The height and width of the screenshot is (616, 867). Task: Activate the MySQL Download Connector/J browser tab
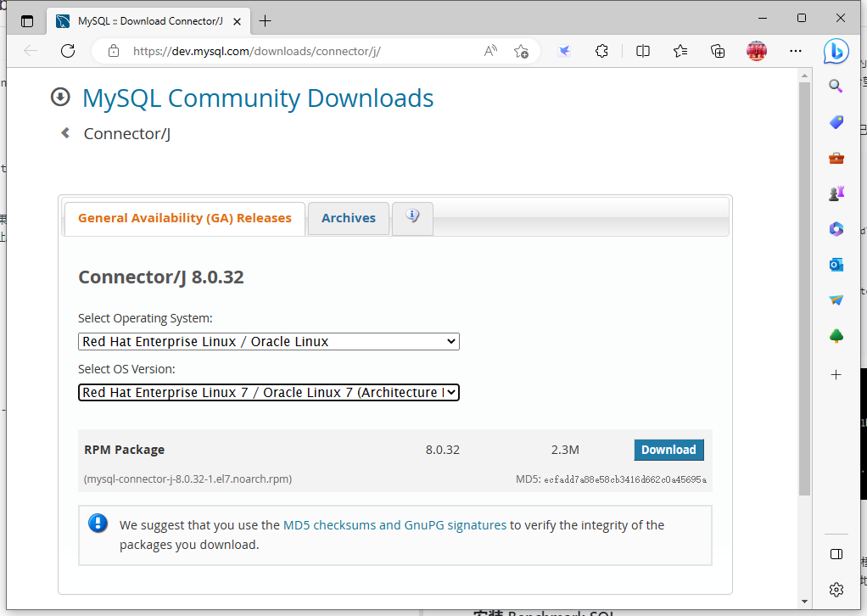click(x=148, y=21)
